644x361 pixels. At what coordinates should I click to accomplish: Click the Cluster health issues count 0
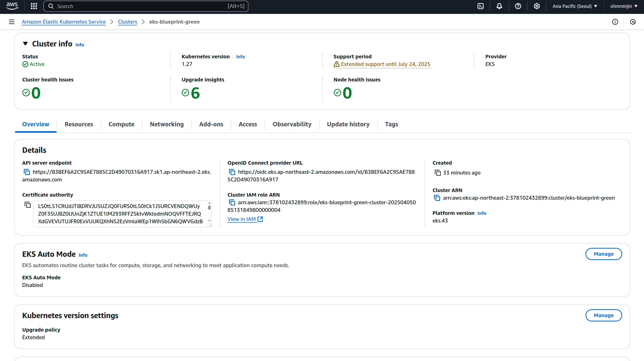point(36,93)
